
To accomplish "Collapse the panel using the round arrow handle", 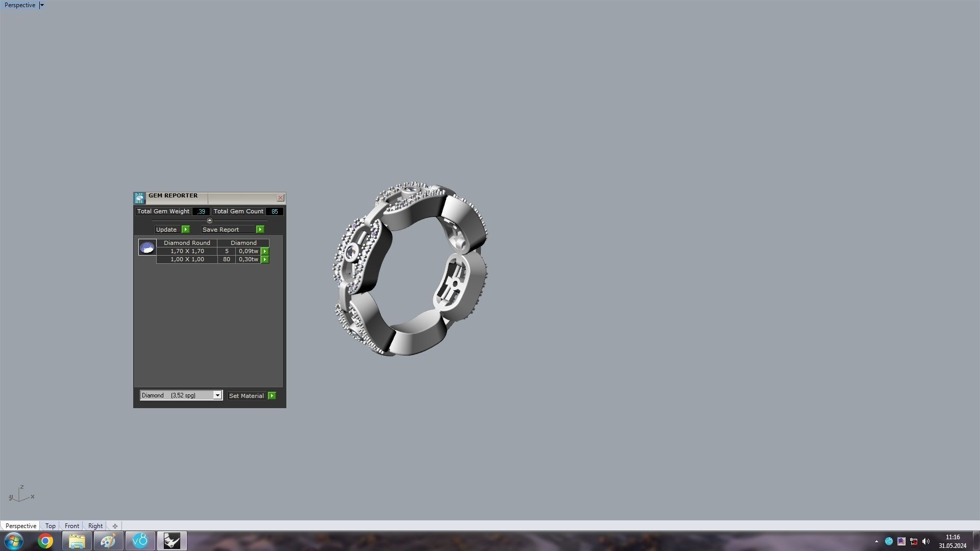I will pos(209,220).
